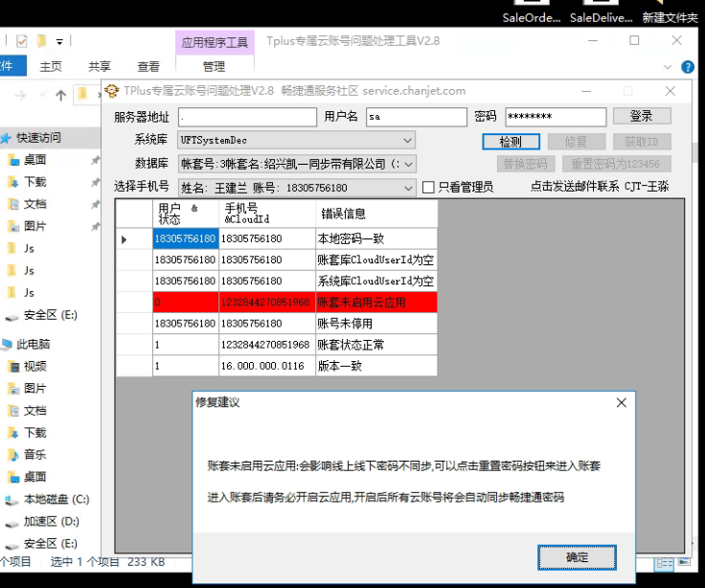Open 音乐 under 此电脑
The width and height of the screenshot is (705, 588).
coord(34,455)
